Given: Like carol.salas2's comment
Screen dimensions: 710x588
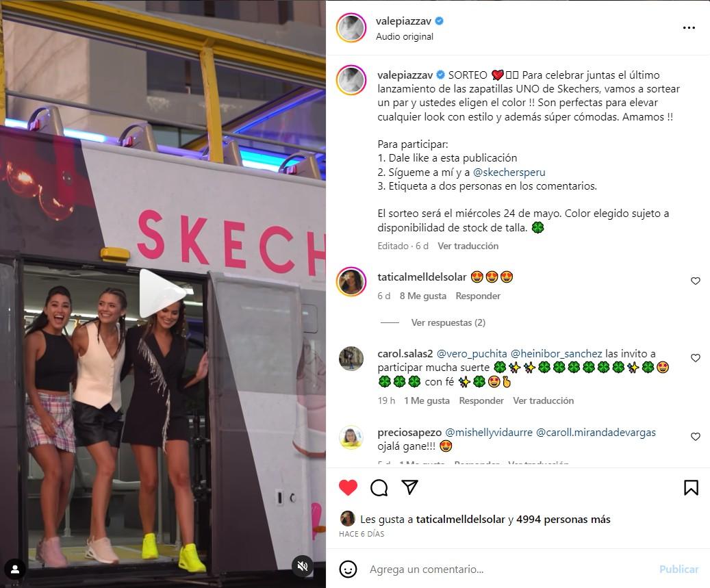Looking at the screenshot, I should 696,358.
